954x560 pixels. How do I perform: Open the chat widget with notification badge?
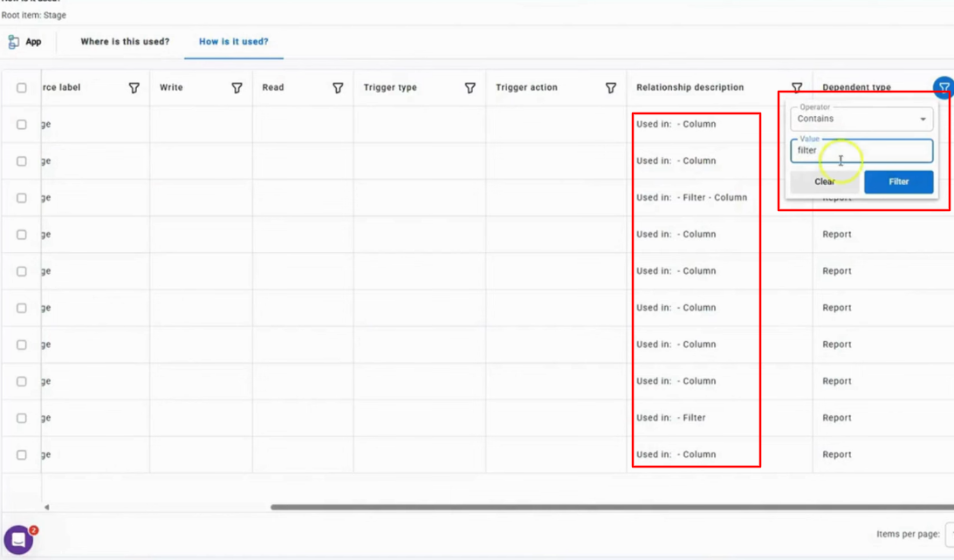[18, 540]
